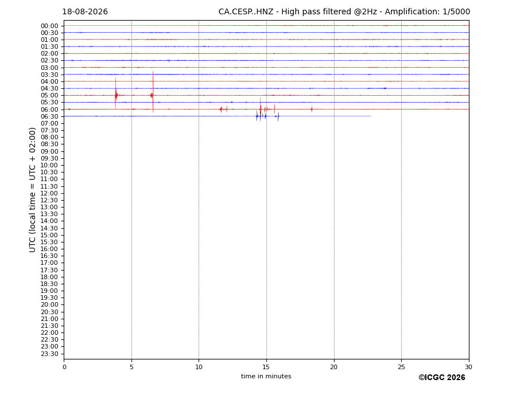Click the 15 tick on the x-axis

[266, 367]
